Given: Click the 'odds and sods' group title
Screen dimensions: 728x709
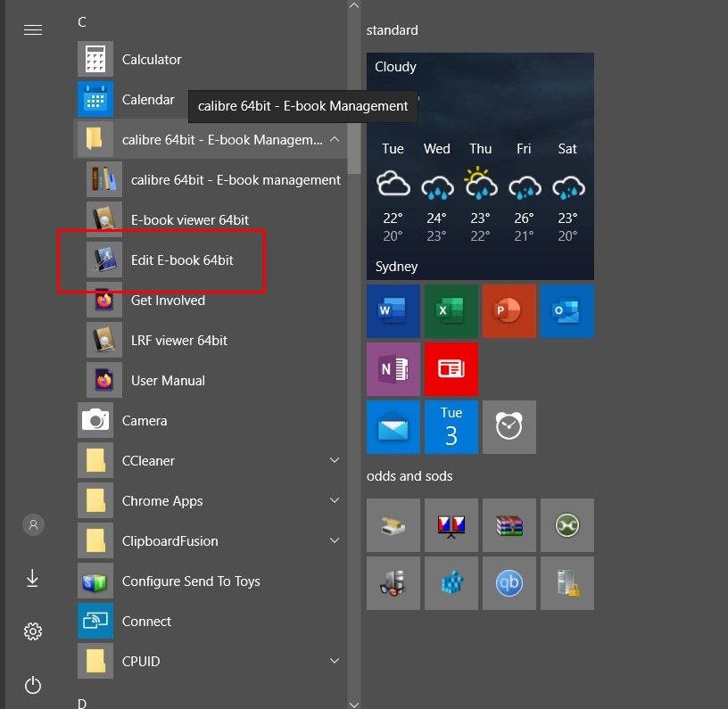Looking at the screenshot, I should coord(409,476).
